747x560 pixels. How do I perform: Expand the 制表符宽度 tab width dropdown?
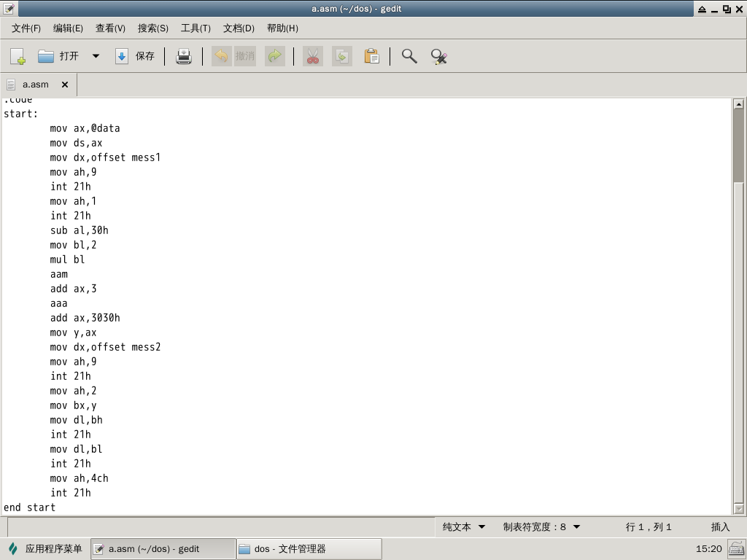pyautogui.click(x=541, y=526)
